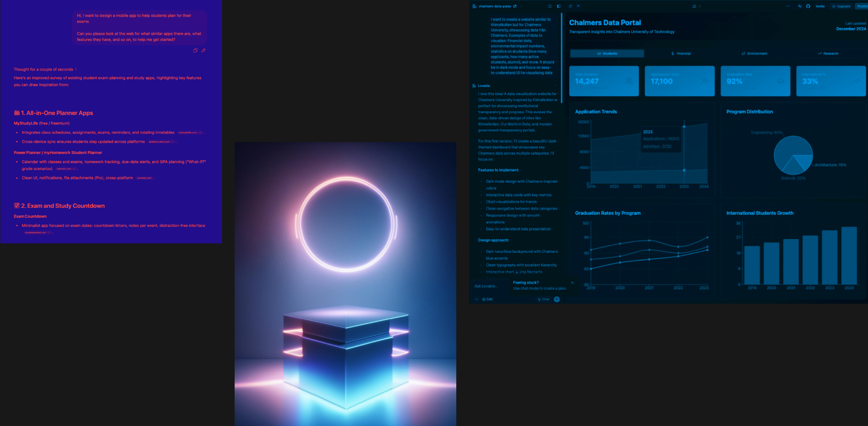This screenshot has width=868, height=426.
Task: Toggle Chat mode in Lovable prompt
Action: (x=543, y=299)
